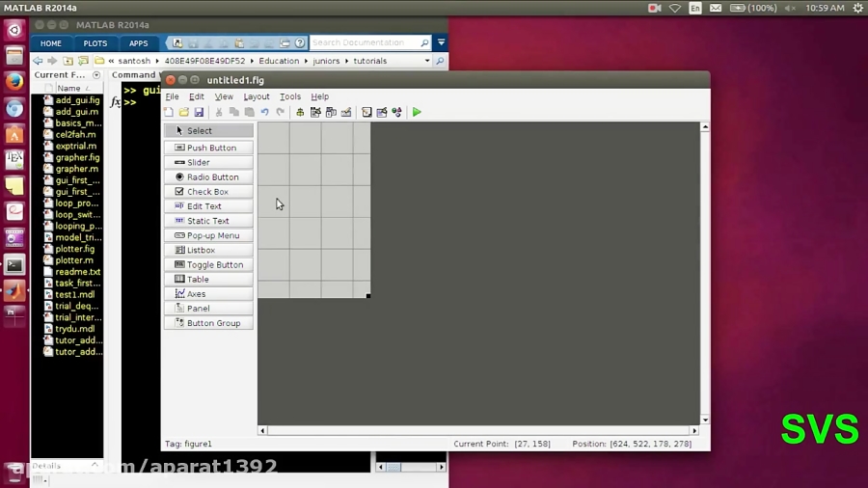Open the File menu in untitled1.fig
Image resolution: width=868 pixels, height=488 pixels.
173,96
